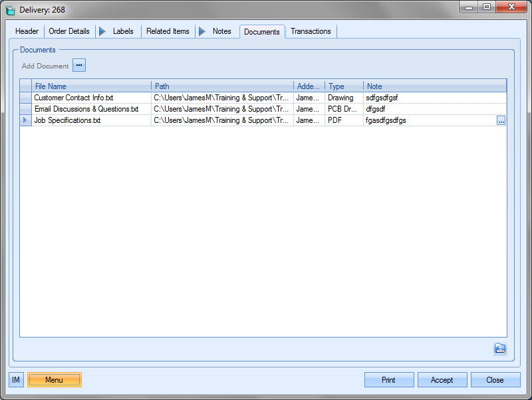The image size is (532, 400).
Task: Select the Documents tab
Action: [262, 32]
